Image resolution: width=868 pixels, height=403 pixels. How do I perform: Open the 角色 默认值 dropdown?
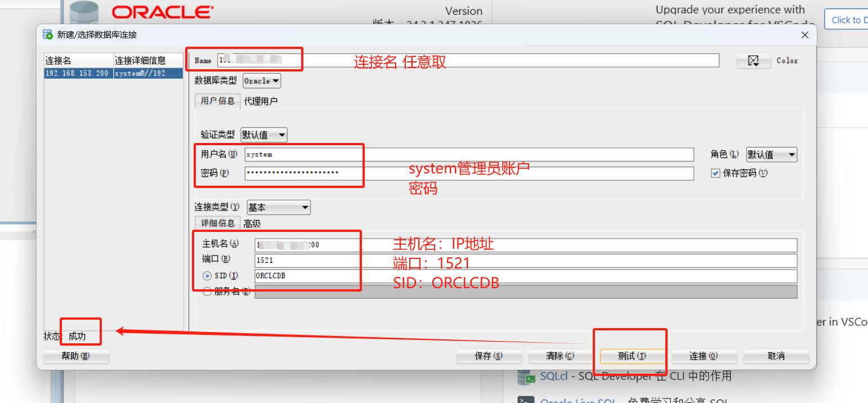[772, 154]
